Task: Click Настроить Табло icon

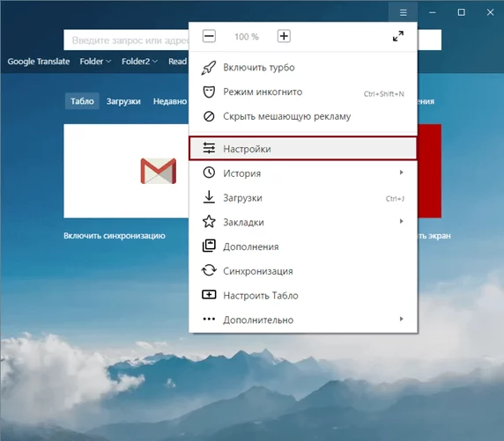Action: (x=209, y=295)
